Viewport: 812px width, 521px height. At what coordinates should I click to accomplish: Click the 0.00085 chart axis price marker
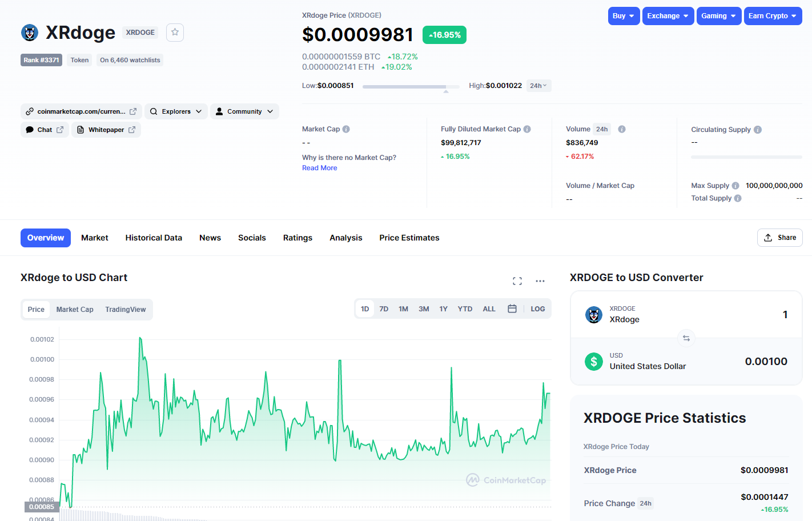(x=42, y=507)
